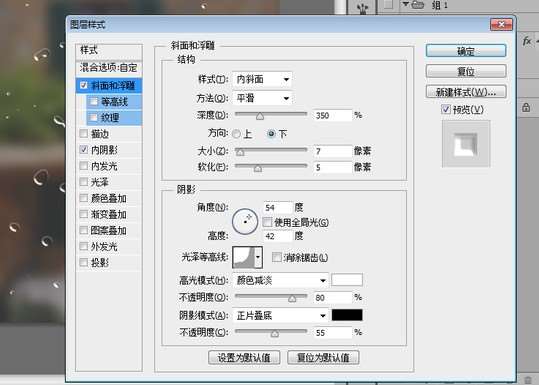Click the 软化 value field 5
This screenshot has width=539, height=385.
point(333,167)
